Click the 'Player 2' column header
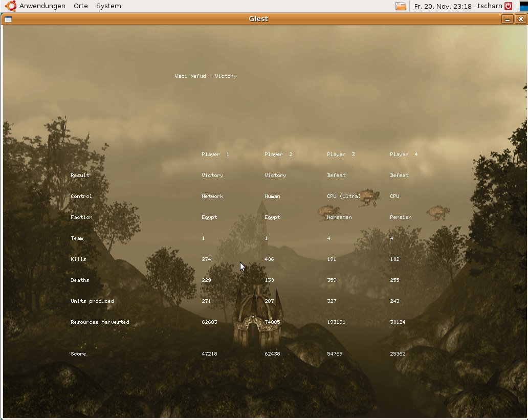Screen dimensions: 528x420 (x=278, y=154)
